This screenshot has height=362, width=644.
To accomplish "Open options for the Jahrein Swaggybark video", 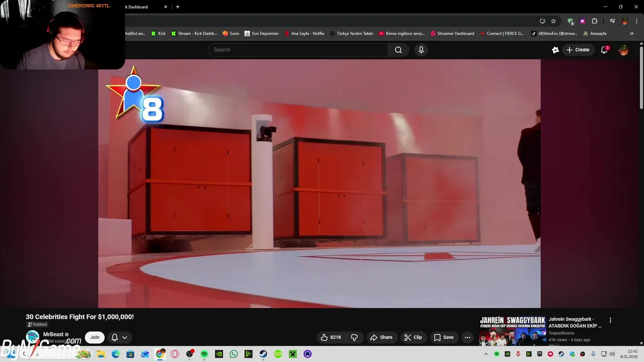I will (x=610, y=320).
